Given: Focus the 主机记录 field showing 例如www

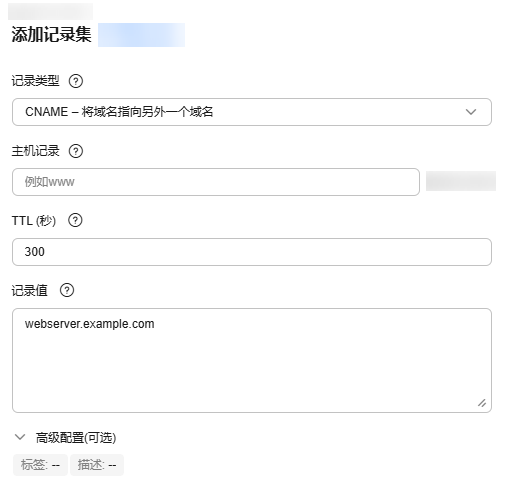Looking at the screenshot, I should 216,182.
